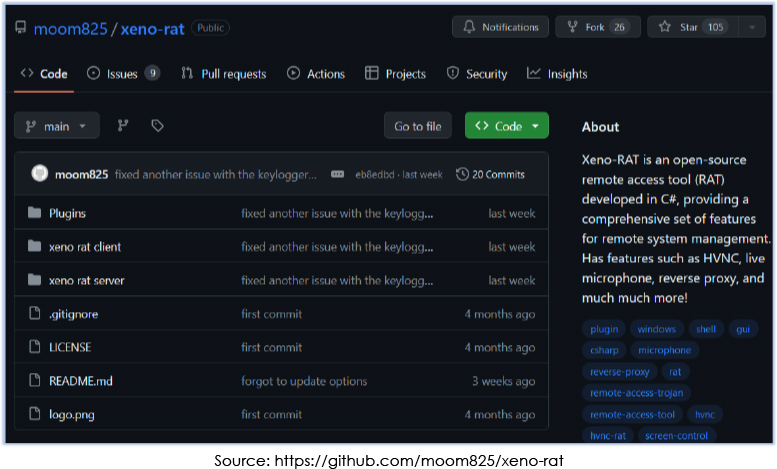Viewport: 777px width, 469px height.
Task: Click the logo.png file icon
Action: click(x=34, y=413)
